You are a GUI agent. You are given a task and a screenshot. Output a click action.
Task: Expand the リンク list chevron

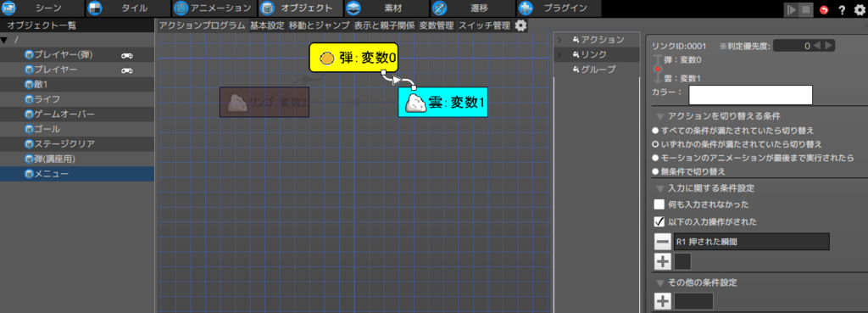coord(559,54)
